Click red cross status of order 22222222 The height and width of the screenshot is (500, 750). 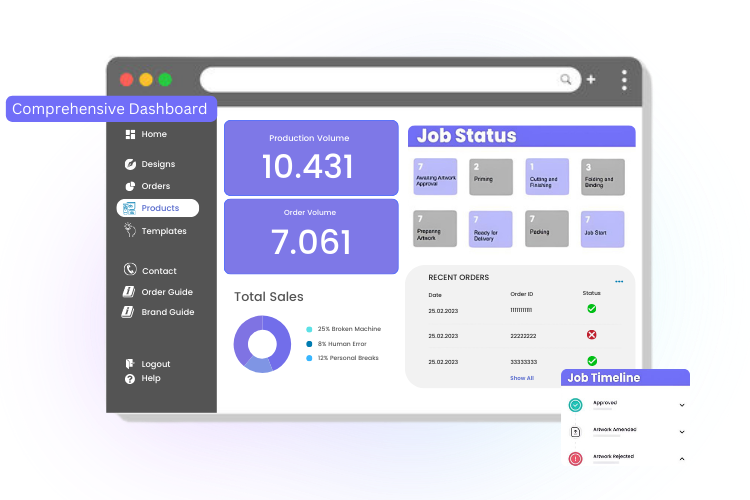point(591,335)
